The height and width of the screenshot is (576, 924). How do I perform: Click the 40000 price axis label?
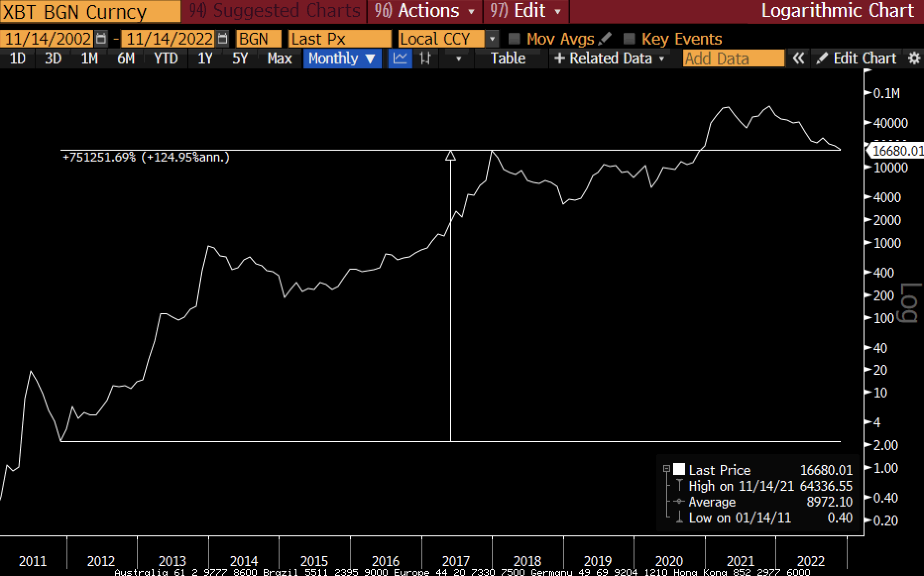891,123
